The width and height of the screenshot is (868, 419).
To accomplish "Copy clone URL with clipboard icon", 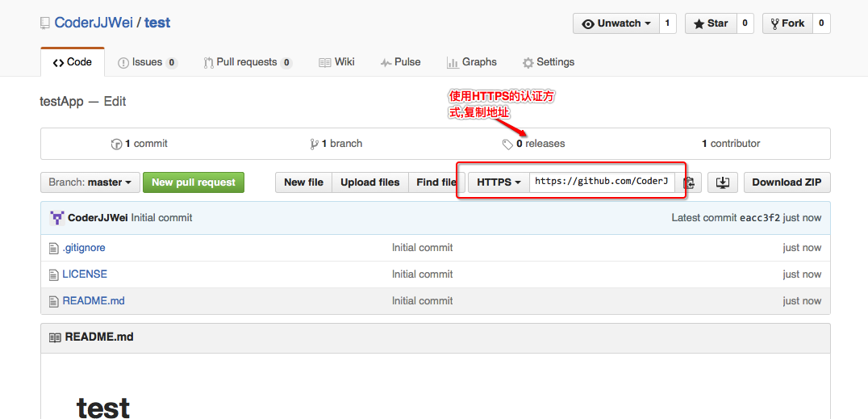I will (689, 182).
